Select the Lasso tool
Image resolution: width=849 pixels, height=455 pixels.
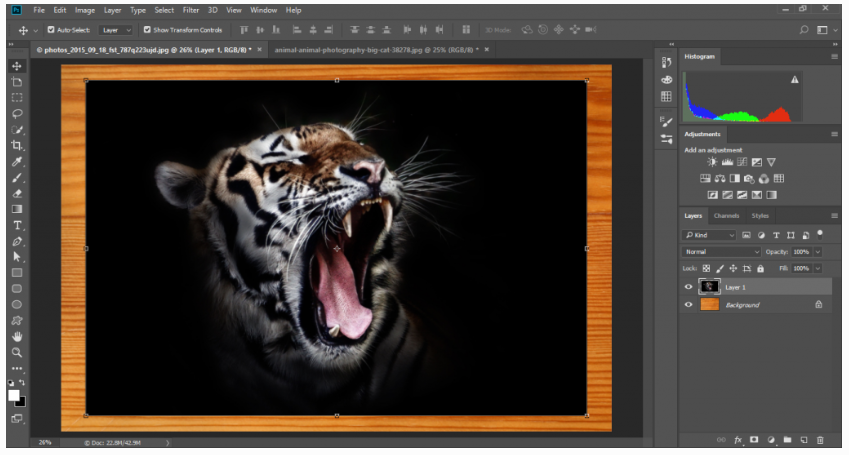pos(17,113)
